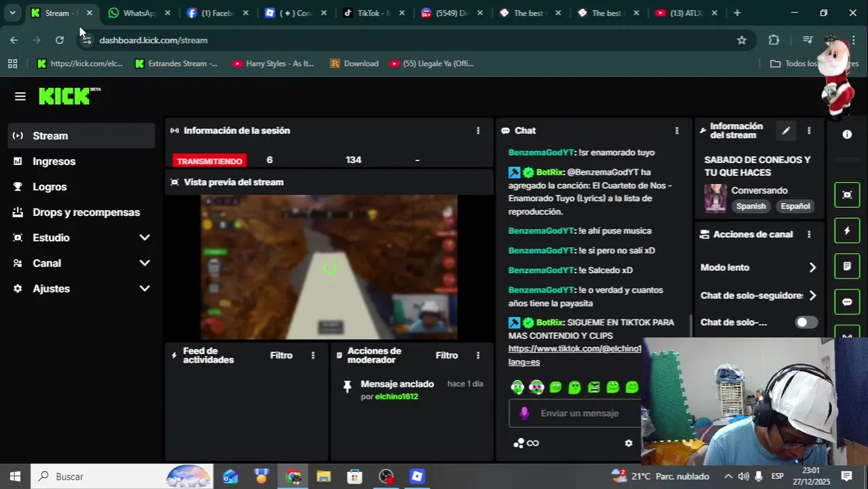The width and height of the screenshot is (868, 489).
Task: Toggle the stream preview panel icon
Action: click(x=847, y=195)
